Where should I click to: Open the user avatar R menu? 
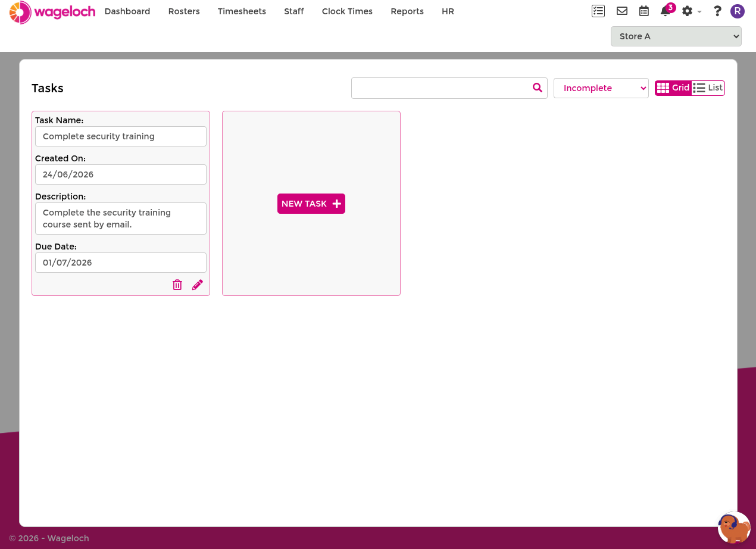(x=738, y=11)
